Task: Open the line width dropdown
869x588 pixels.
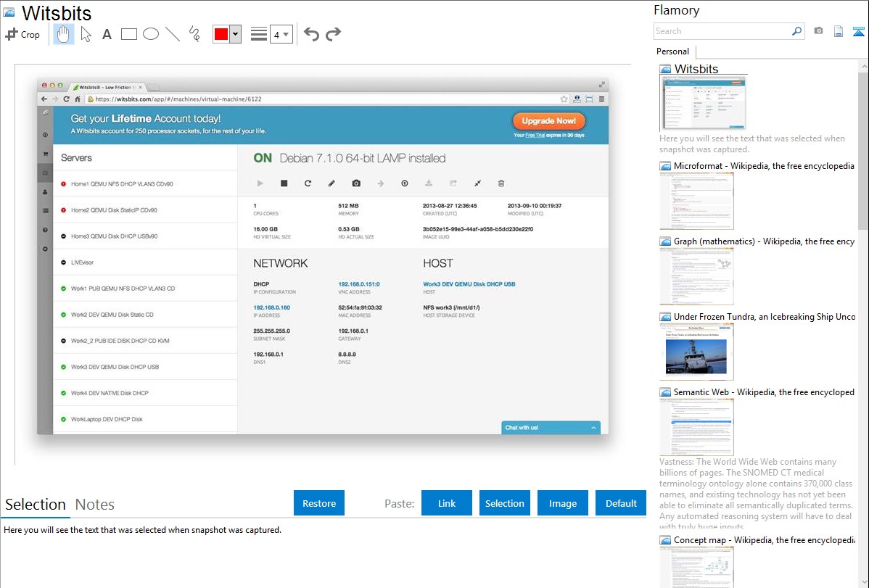Action: point(281,34)
